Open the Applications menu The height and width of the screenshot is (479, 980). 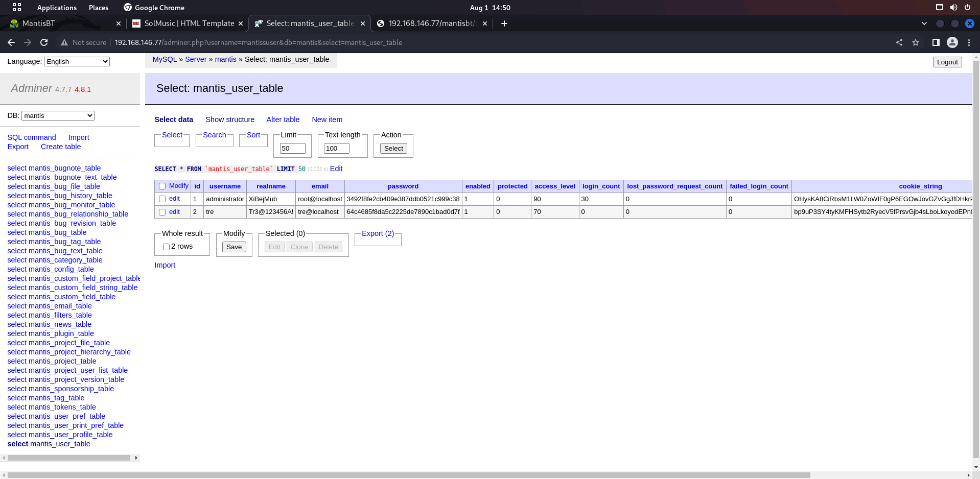coord(57,8)
